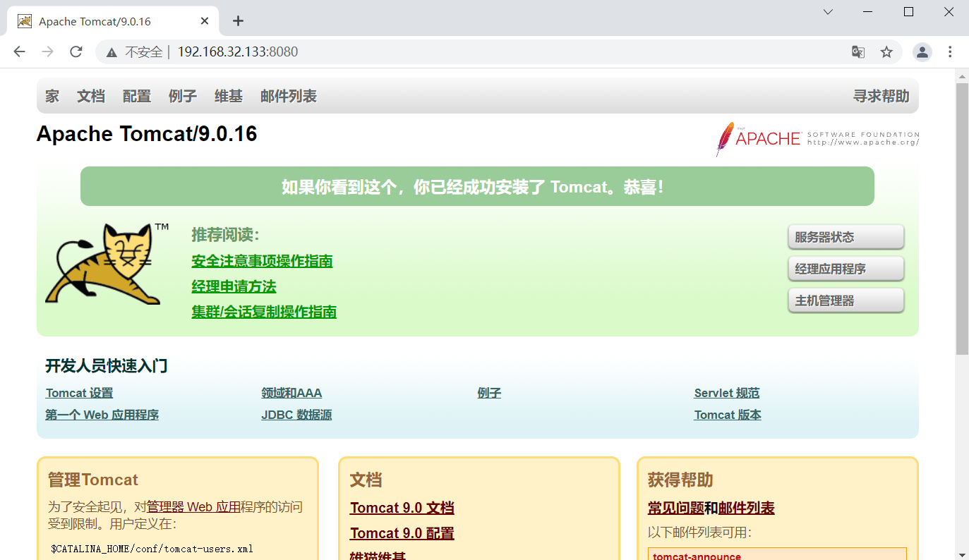Image resolution: width=969 pixels, height=560 pixels.
Task: Open the 家 (Home) nav item
Action: [x=52, y=96]
